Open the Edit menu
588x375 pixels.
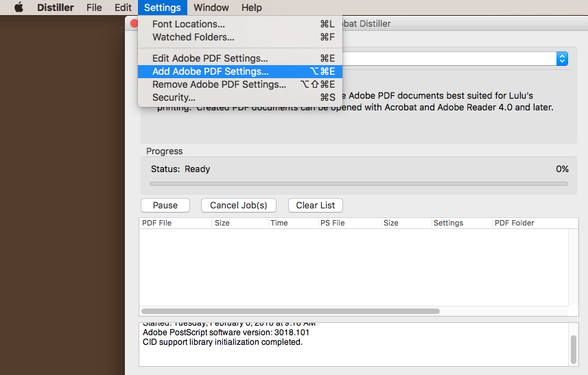pos(123,8)
